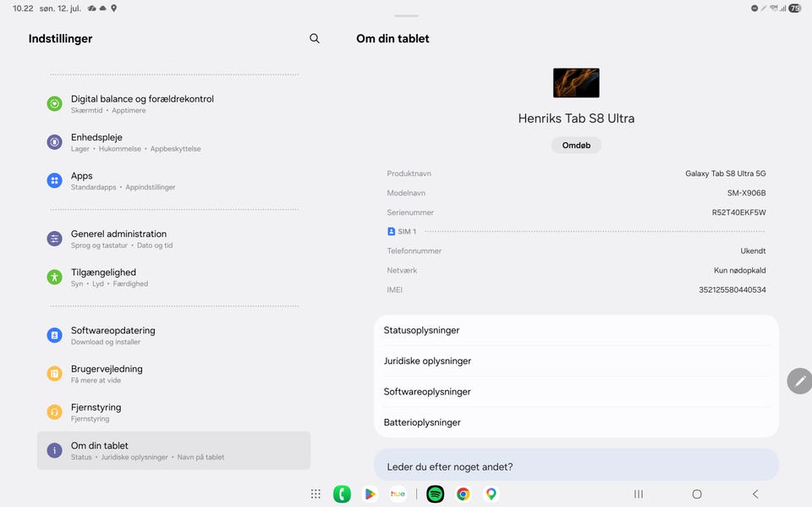Launch Spotify from the taskbar

(x=435, y=494)
